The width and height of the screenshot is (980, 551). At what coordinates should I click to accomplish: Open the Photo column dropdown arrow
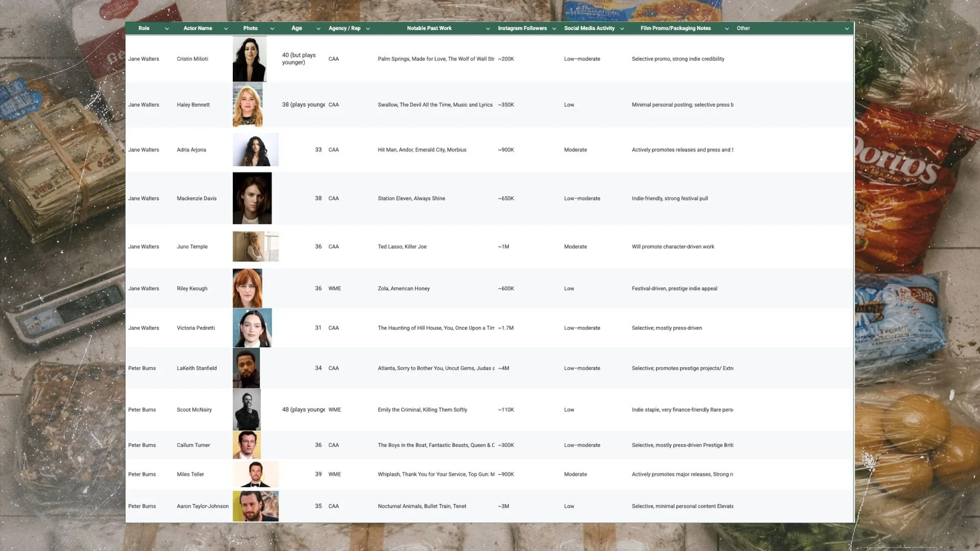(x=272, y=29)
